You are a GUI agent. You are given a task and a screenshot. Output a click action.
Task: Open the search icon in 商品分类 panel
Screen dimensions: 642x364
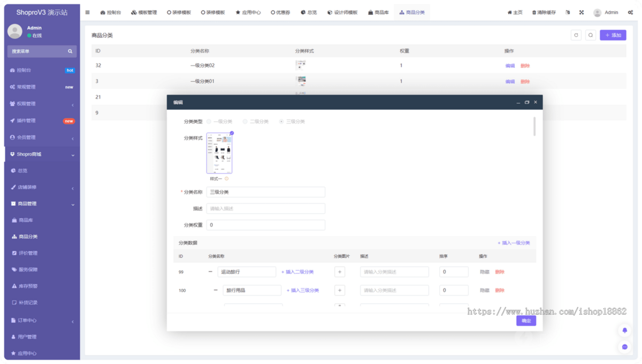(591, 35)
